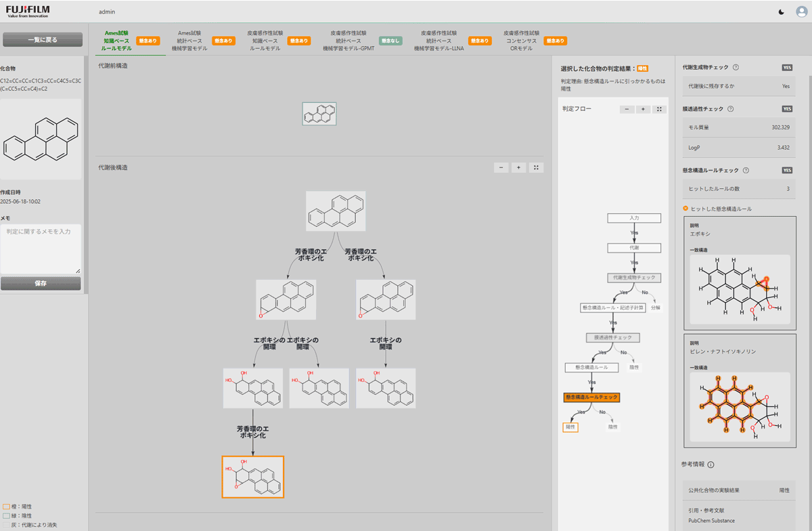
Task: Zoom in the metabolite structure tree
Action: click(x=518, y=168)
